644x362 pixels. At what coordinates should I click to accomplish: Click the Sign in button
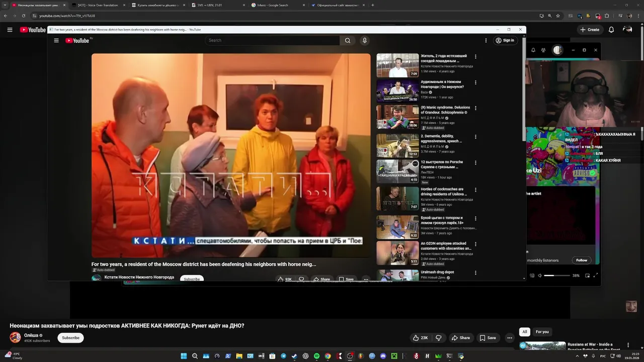point(505,40)
